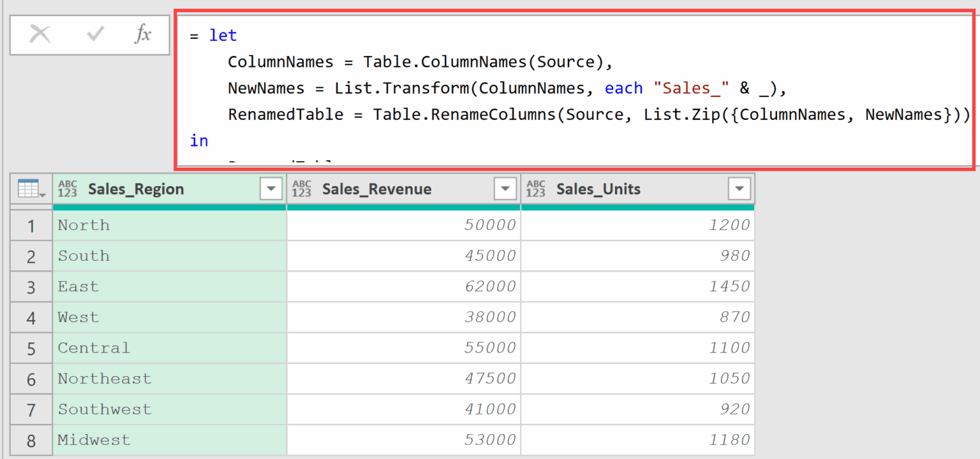Viewport: 980px width, 459px height.
Task: Select row number 2
Action: (x=31, y=256)
